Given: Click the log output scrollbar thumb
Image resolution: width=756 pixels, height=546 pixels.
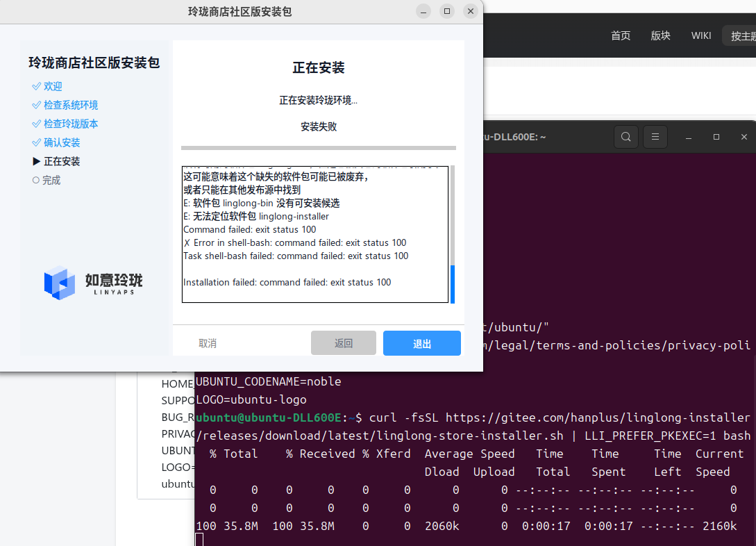Looking at the screenshot, I should 452,284.
